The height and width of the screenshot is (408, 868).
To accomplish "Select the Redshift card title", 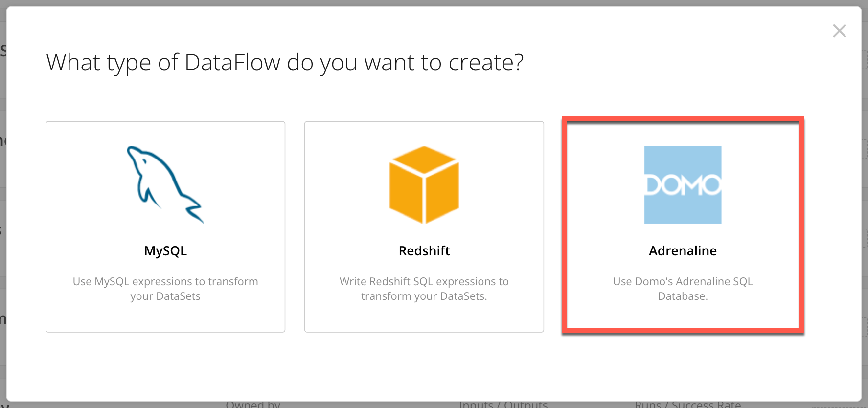I will tap(424, 251).
